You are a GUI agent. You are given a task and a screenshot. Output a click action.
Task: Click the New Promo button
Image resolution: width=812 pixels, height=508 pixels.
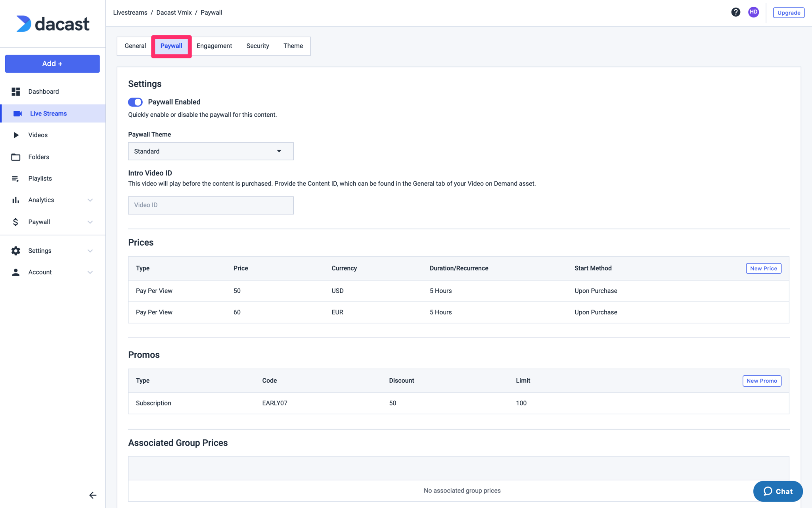point(762,381)
